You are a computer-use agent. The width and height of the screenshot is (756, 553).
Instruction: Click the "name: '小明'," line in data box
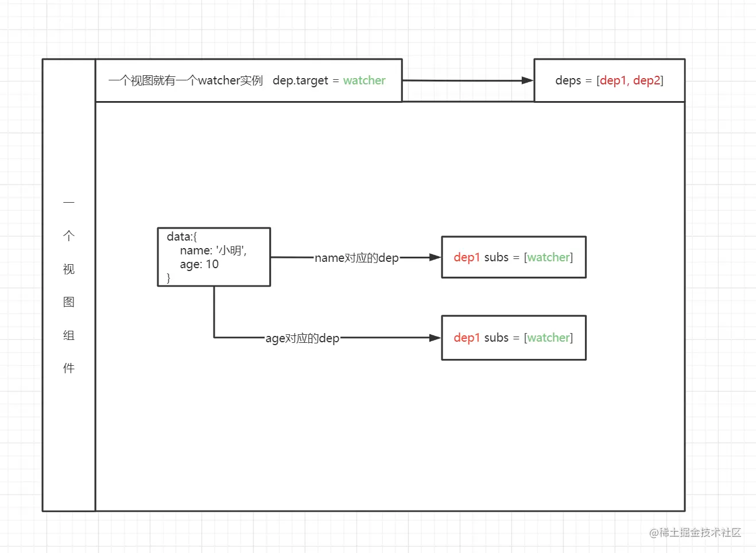tap(213, 250)
